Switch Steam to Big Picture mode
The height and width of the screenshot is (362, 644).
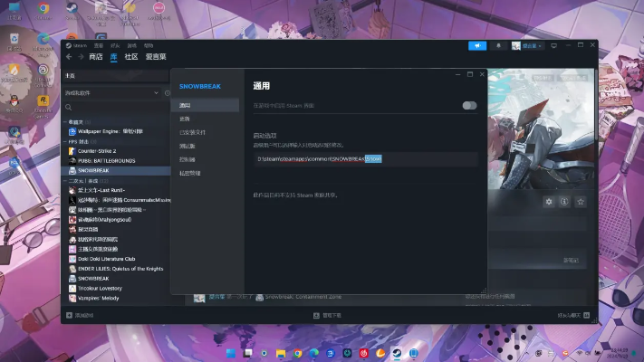click(x=553, y=45)
